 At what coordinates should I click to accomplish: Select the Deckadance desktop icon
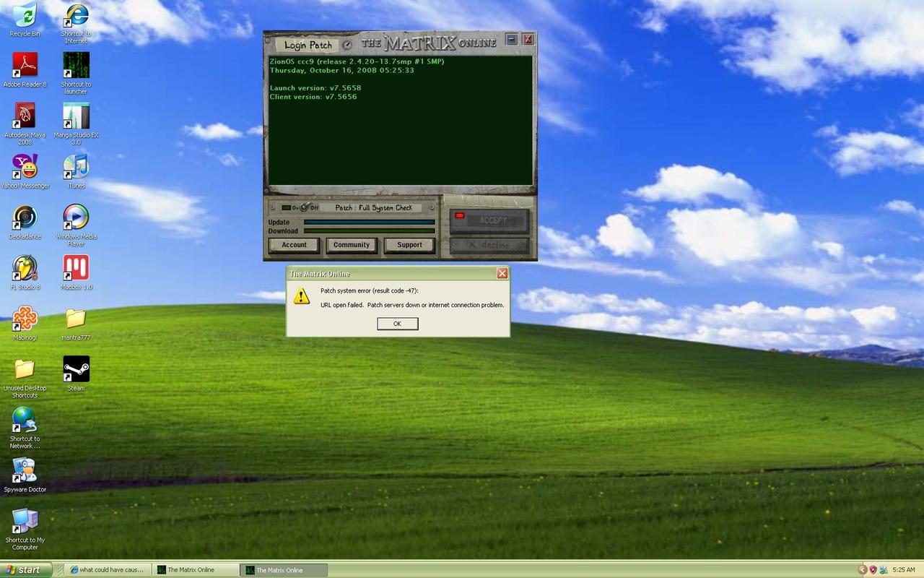coord(25,222)
